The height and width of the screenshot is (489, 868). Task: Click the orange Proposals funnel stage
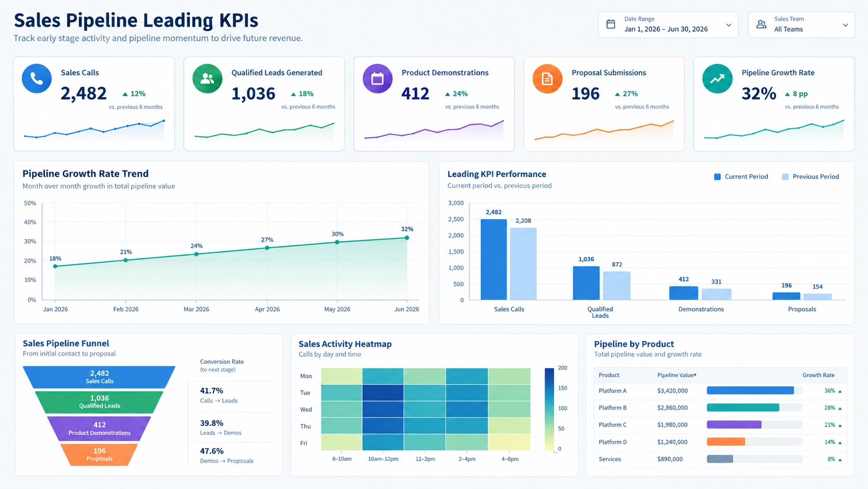click(99, 455)
